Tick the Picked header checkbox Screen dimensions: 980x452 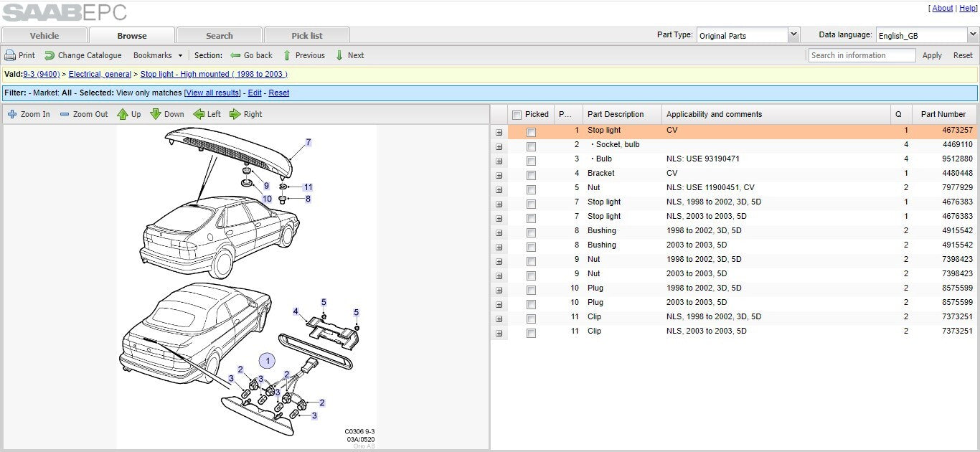(517, 115)
